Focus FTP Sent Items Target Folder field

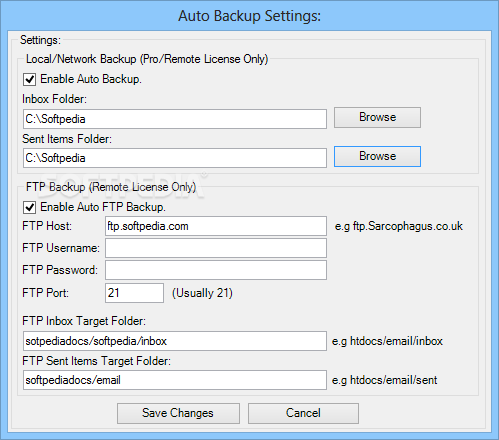[175, 380]
